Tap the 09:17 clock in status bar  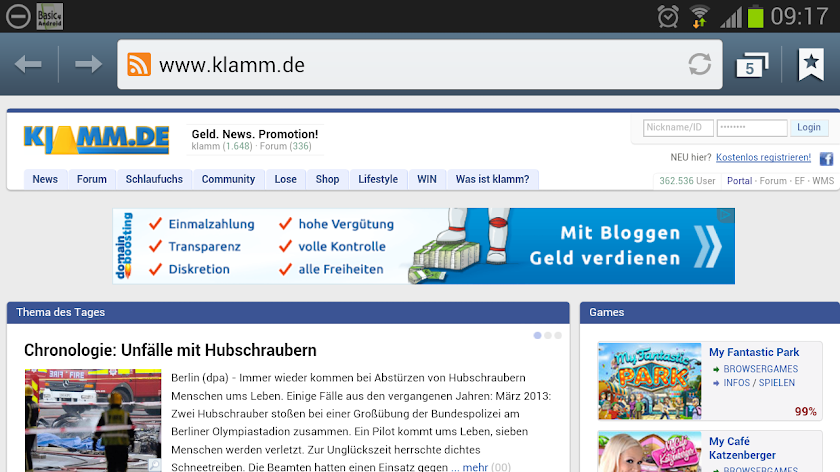coord(799,16)
